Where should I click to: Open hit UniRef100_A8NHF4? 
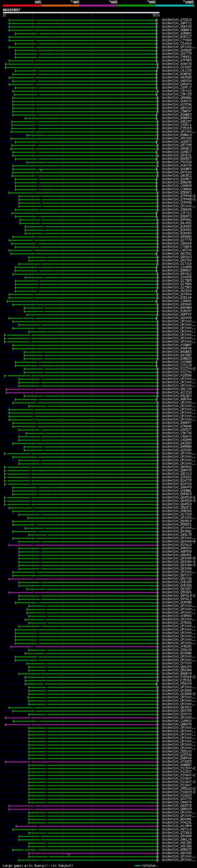[x=177, y=30]
